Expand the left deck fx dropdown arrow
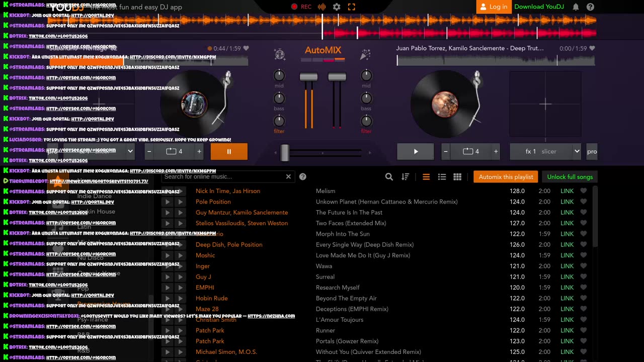Image resolution: width=644 pixels, height=362 pixels. click(130, 151)
